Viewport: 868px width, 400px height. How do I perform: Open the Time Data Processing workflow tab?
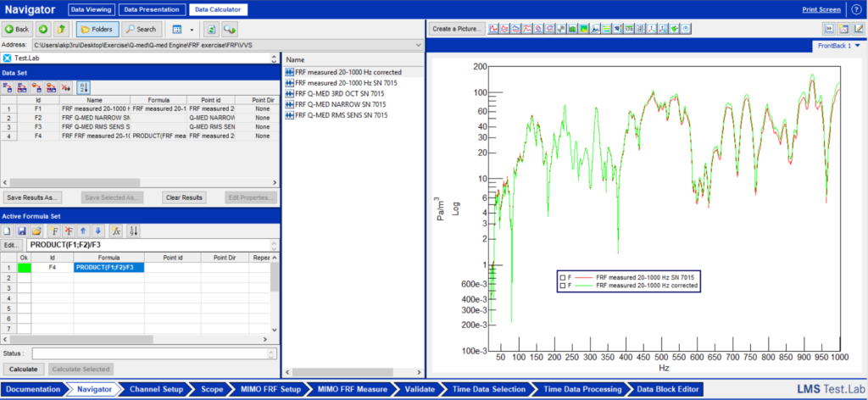pyautogui.click(x=582, y=389)
